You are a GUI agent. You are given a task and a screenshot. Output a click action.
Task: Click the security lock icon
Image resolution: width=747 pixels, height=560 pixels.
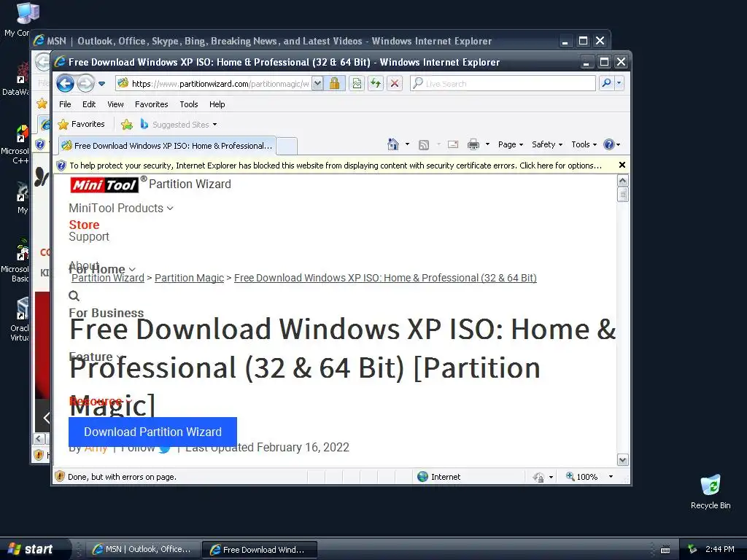[334, 84]
